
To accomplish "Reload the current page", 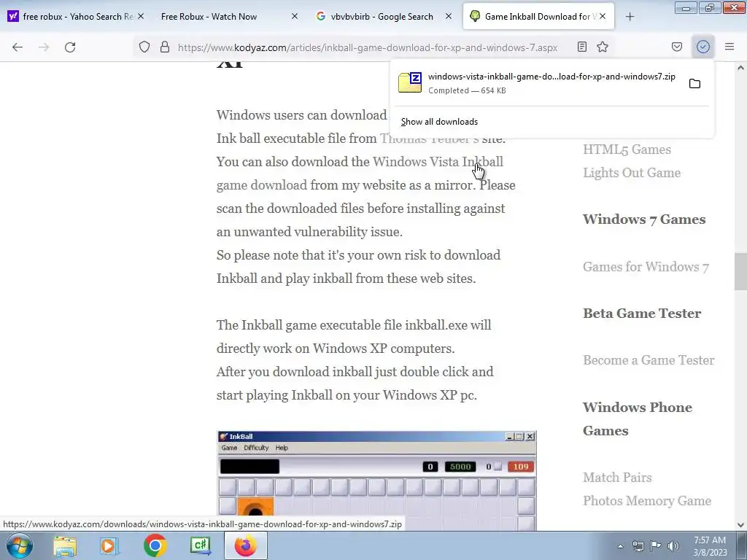I will click(x=70, y=47).
